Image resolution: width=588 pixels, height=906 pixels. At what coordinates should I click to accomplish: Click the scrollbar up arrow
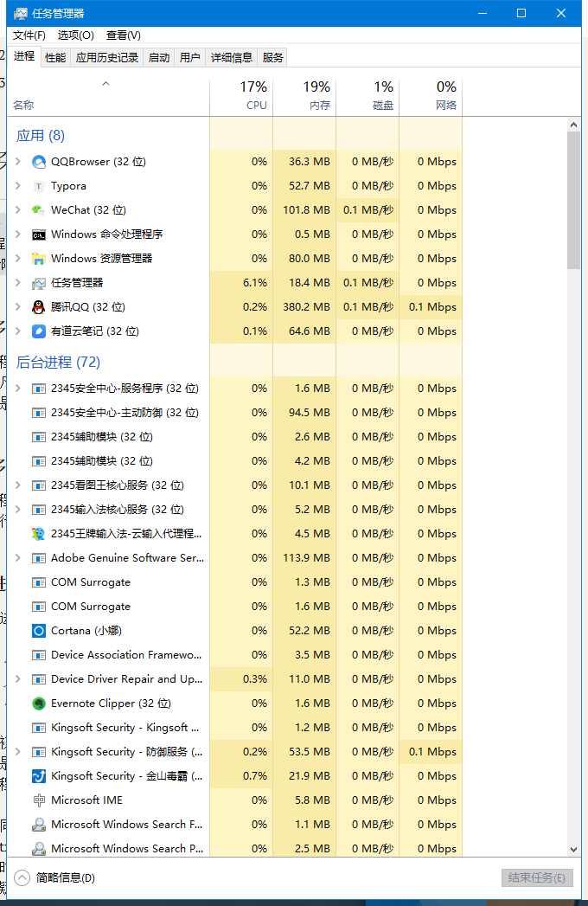tap(573, 125)
